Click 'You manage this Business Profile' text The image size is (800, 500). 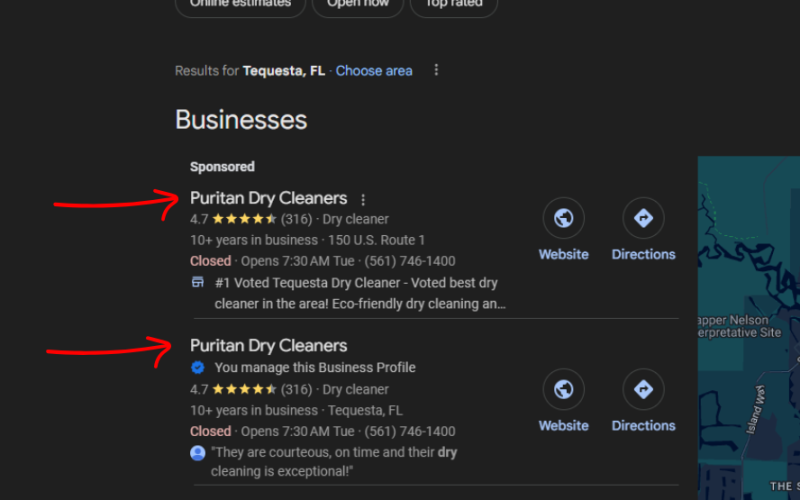[x=315, y=368]
